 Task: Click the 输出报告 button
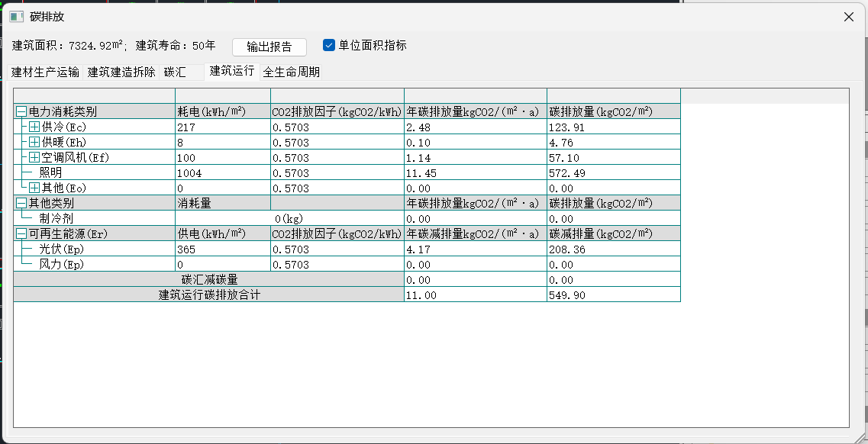tap(269, 47)
